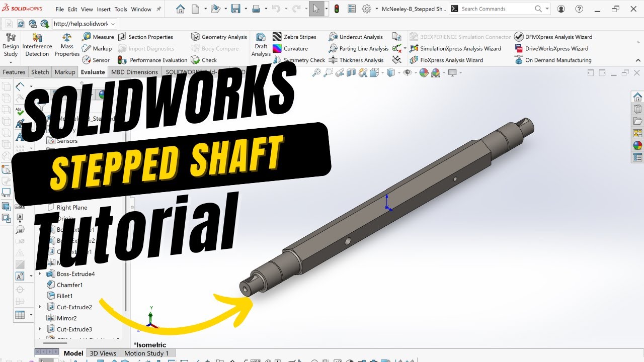644x362 pixels.
Task: Open the 3D Views tab
Action: click(x=103, y=353)
